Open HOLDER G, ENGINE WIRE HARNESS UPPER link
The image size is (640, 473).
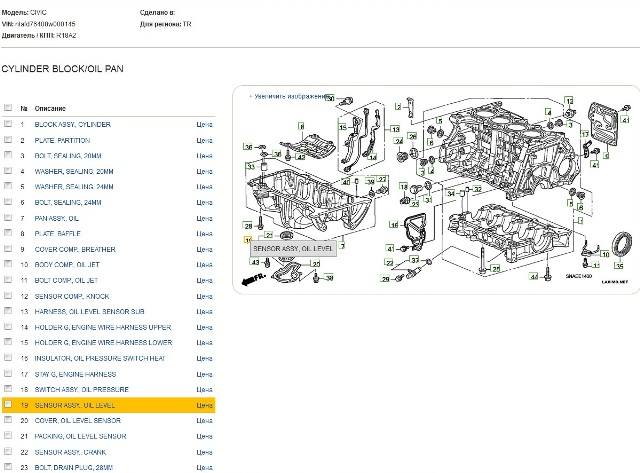[103, 327]
